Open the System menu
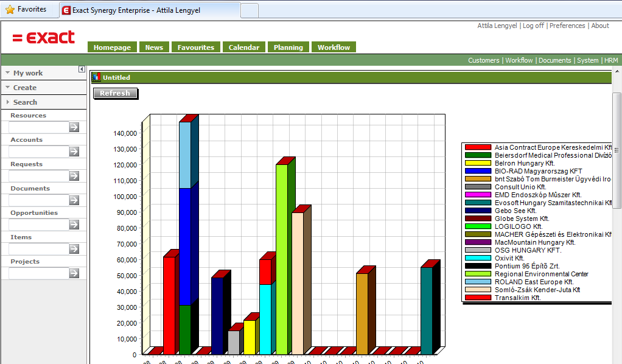The image size is (622, 364). pos(588,60)
